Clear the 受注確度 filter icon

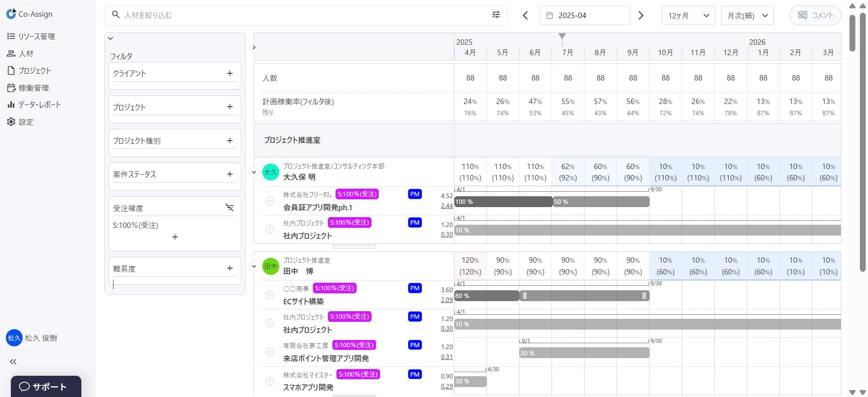(230, 208)
